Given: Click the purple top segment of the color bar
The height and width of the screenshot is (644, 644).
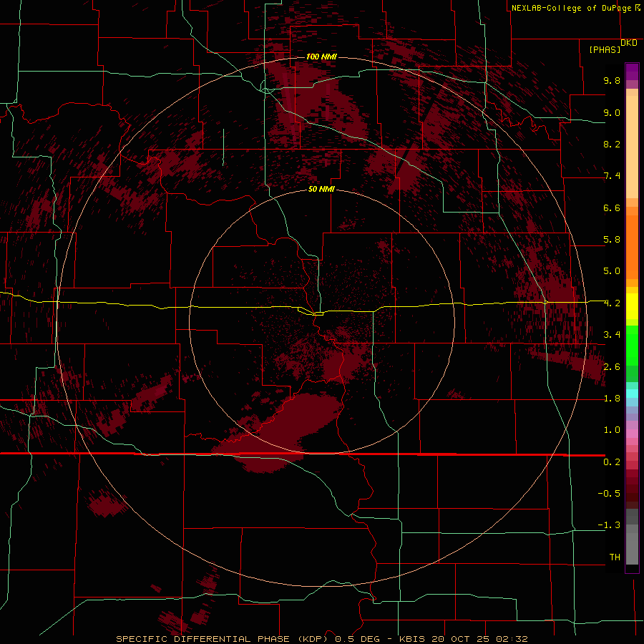Looking at the screenshot, I should click(632, 72).
